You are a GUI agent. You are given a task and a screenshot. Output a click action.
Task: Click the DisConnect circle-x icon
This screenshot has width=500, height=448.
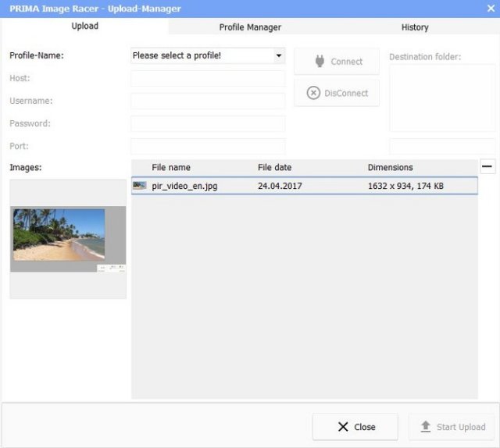(x=313, y=93)
